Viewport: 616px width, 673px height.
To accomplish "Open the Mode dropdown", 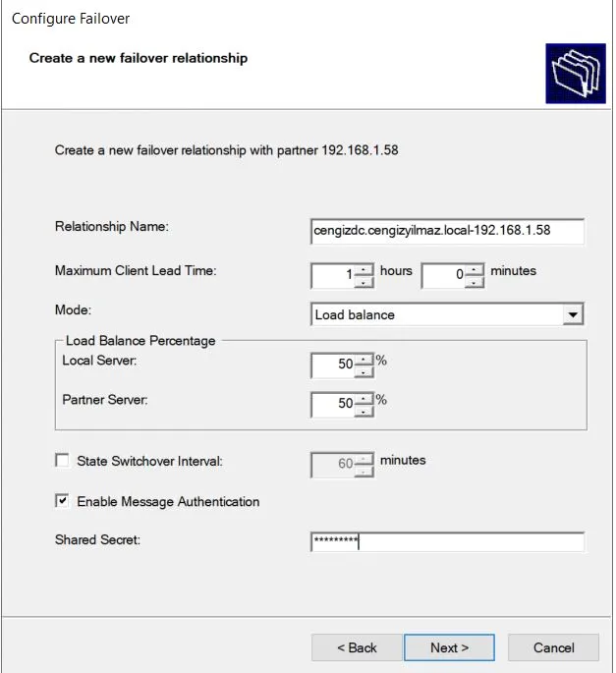I will pyautogui.click(x=573, y=314).
